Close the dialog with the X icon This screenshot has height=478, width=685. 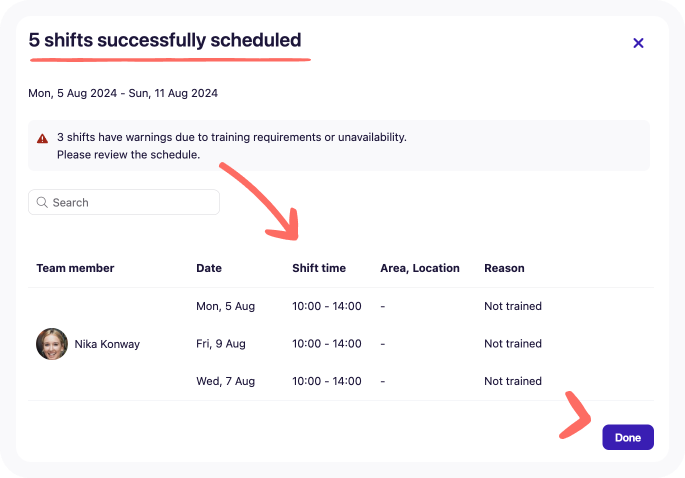(x=638, y=43)
